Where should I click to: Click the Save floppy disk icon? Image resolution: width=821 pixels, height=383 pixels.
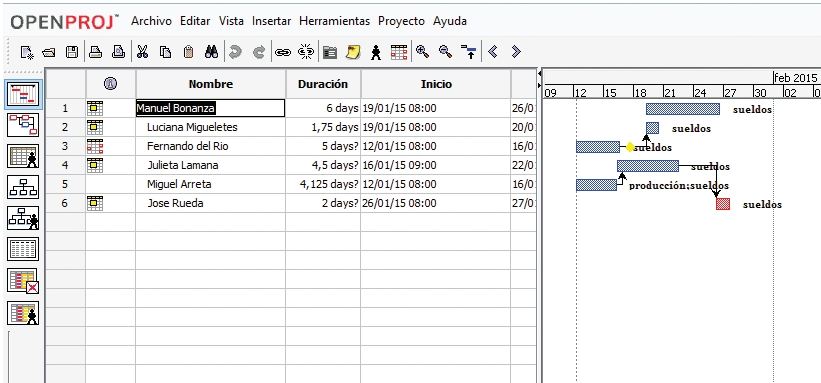[72, 52]
